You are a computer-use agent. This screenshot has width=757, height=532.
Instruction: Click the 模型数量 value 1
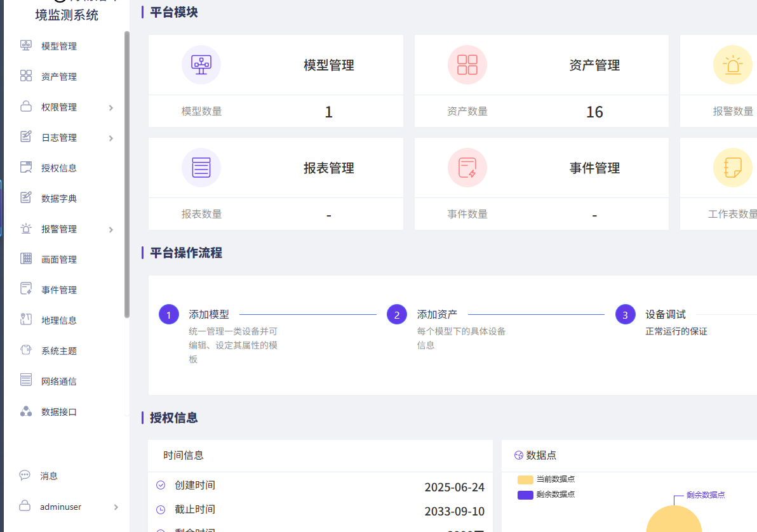click(329, 112)
